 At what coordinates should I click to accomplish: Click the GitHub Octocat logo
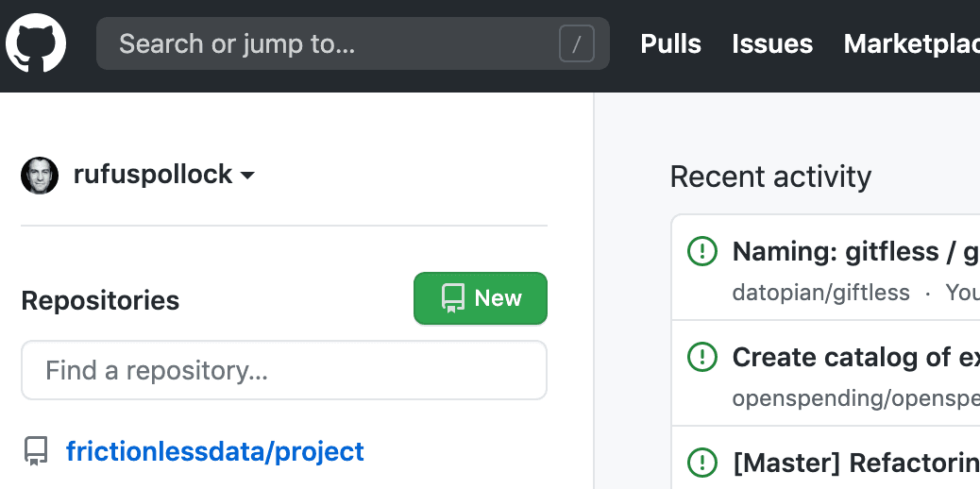36,43
